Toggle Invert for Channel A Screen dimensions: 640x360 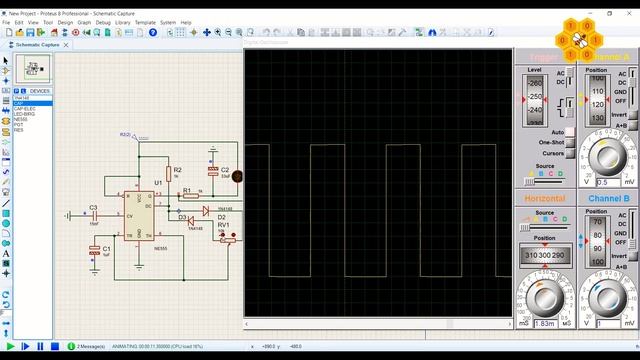coord(633,115)
